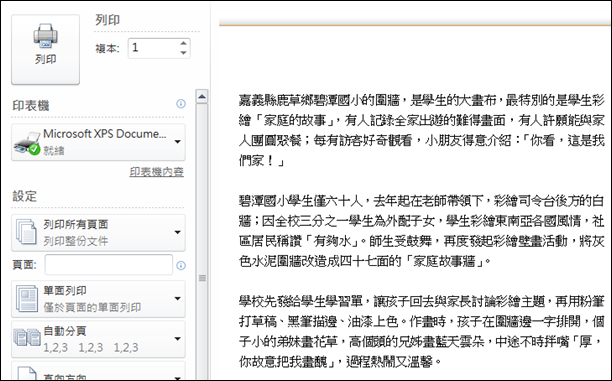Click the info icon beside 印表機
The width and height of the screenshot is (612, 381).
[181, 104]
